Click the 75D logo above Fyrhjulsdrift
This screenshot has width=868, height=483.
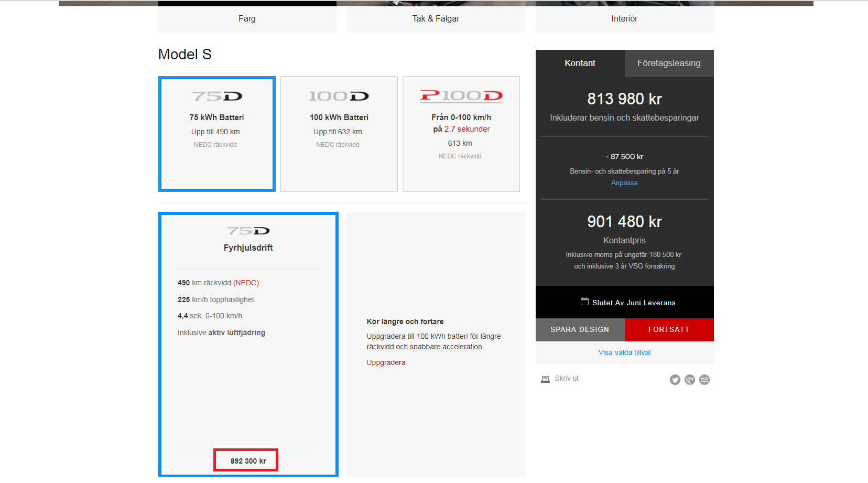[248, 231]
